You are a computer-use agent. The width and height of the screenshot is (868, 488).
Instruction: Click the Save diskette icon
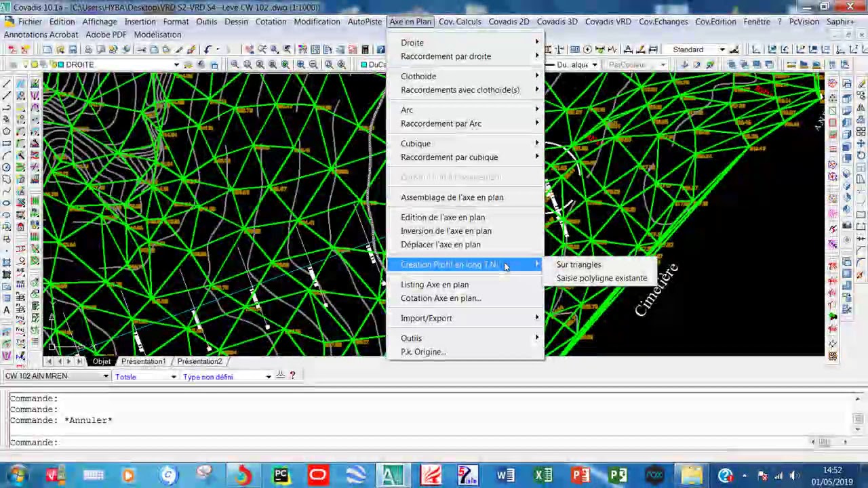pyautogui.click(x=73, y=49)
